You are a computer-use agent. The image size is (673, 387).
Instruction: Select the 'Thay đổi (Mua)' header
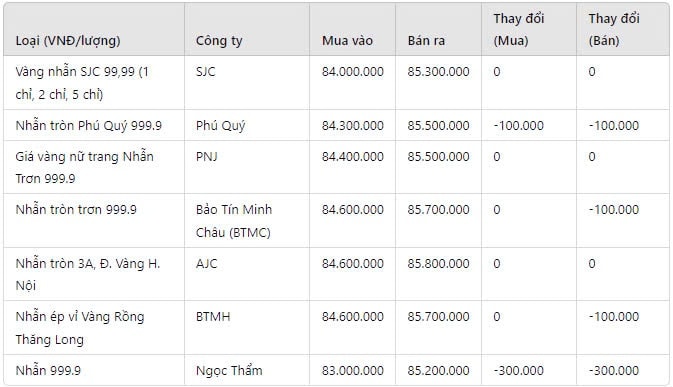click(x=518, y=30)
